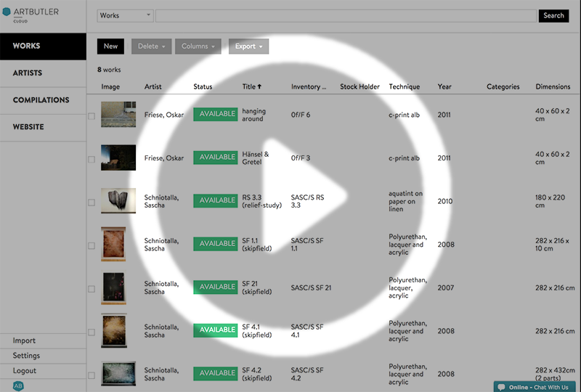Image resolution: width=581 pixels, height=392 pixels.
Task: Open Import in the sidebar
Action: (x=24, y=340)
